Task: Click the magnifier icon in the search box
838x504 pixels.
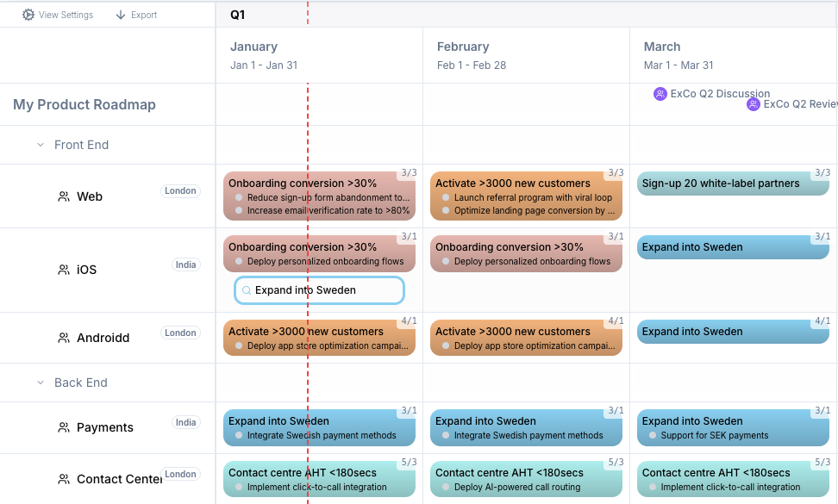Action: coord(248,290)
